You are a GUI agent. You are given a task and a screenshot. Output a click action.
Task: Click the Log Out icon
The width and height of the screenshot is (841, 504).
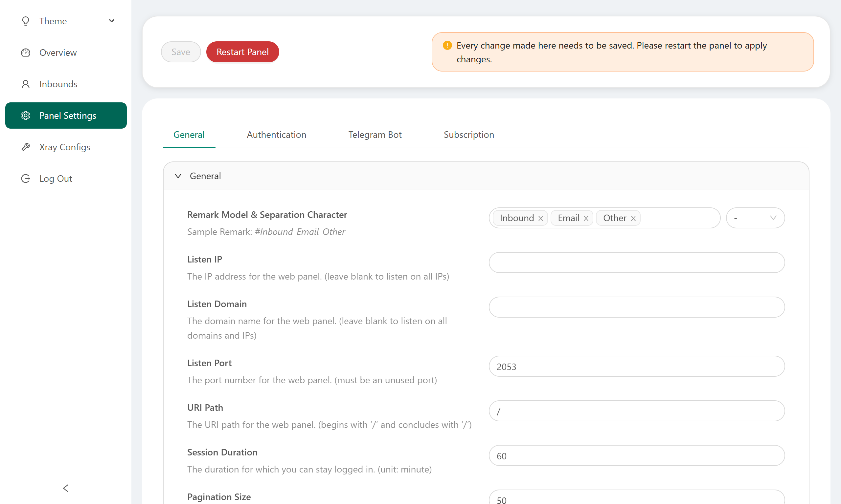[26, 178]
